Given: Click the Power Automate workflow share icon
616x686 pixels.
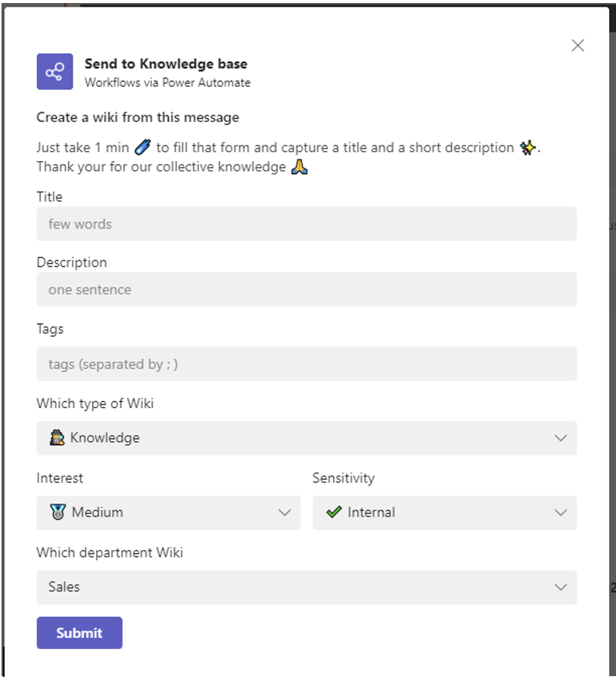Looking at the screenshot, I should [54, 72].
